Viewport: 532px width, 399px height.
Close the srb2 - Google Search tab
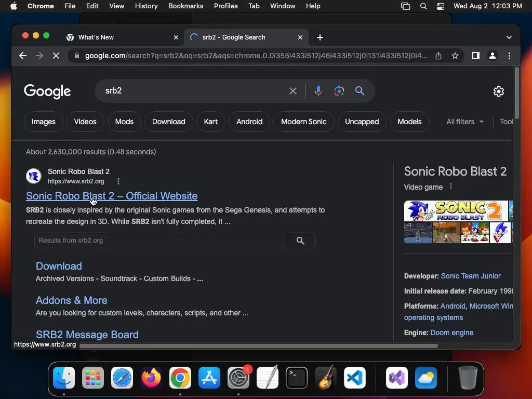point(300,37)
